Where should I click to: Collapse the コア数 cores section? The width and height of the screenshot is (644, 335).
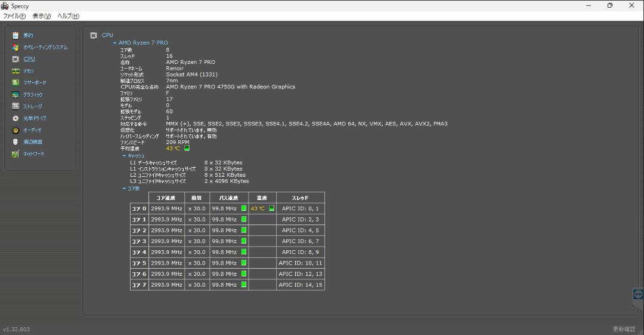point(124,189)
